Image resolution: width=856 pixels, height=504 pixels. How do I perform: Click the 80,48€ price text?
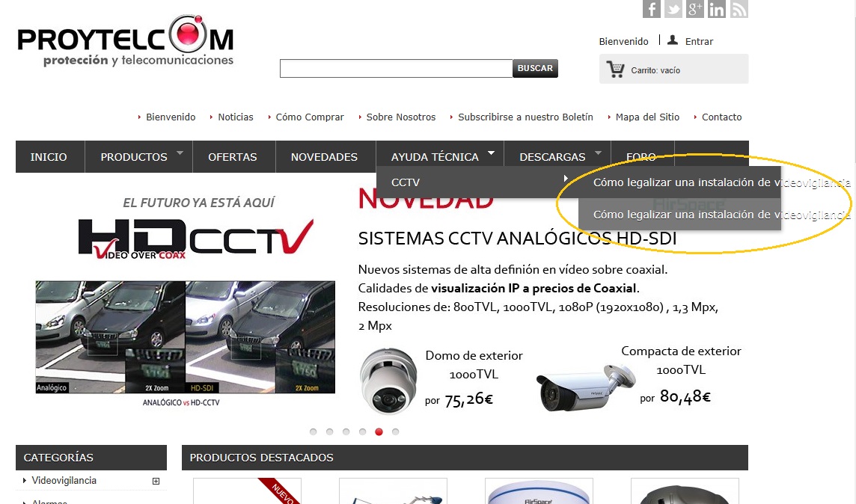685,396
